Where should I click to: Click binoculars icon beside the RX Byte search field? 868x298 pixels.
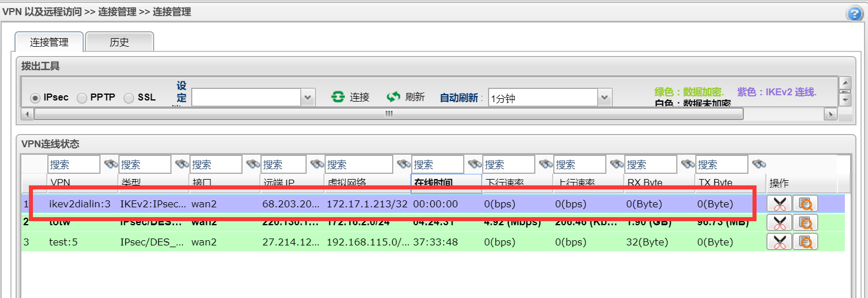[688, 165]
